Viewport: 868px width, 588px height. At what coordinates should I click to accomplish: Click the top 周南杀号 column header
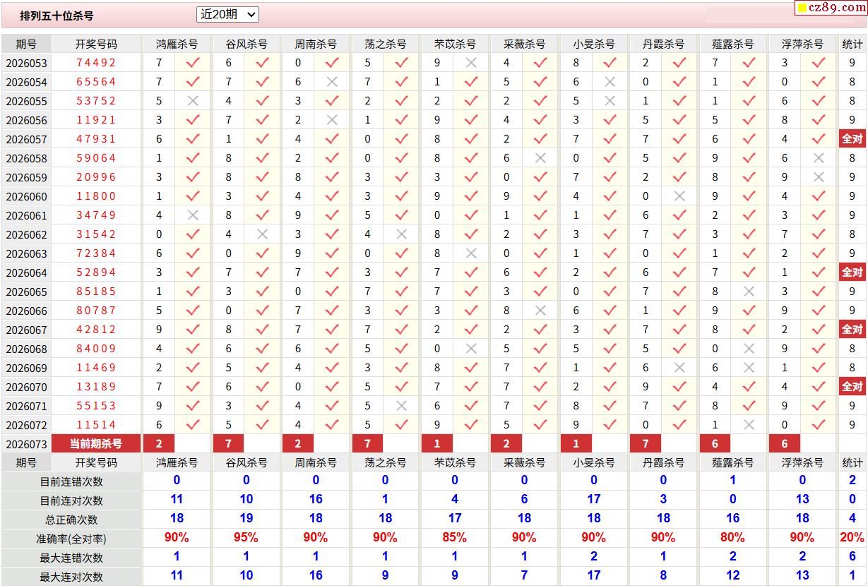[316, 44]
